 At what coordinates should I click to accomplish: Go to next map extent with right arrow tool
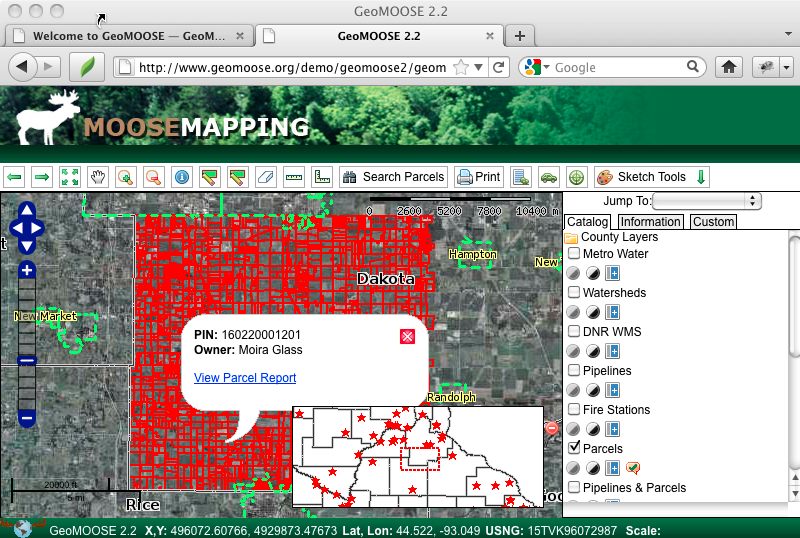pos(42,177)
